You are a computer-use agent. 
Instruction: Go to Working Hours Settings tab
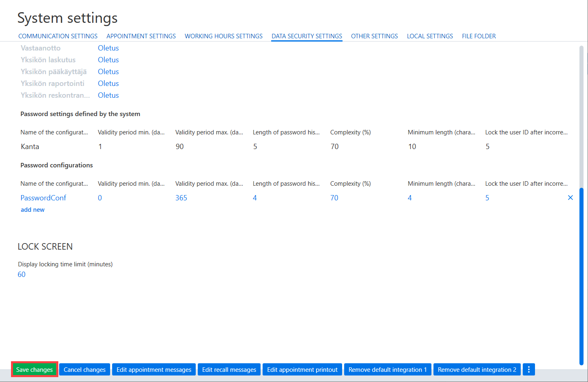point(223,36)
